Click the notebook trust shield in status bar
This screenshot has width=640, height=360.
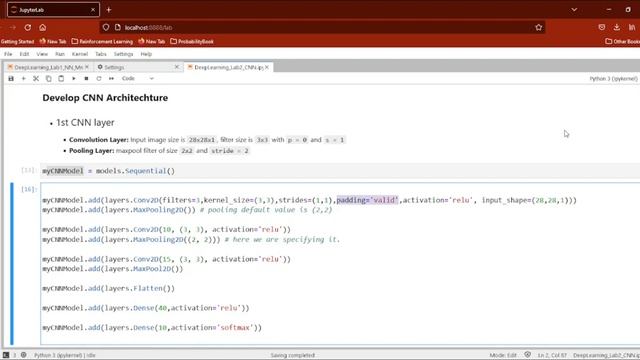[527, 355]
